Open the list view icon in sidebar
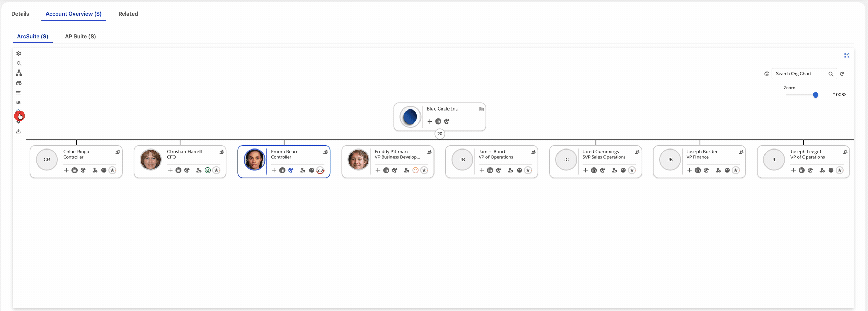868x311 pixels. tap(19, 93)
